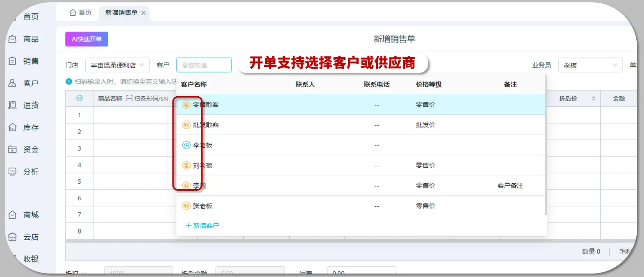Choose customer 张老板 in the list

(x=361, y=206)
